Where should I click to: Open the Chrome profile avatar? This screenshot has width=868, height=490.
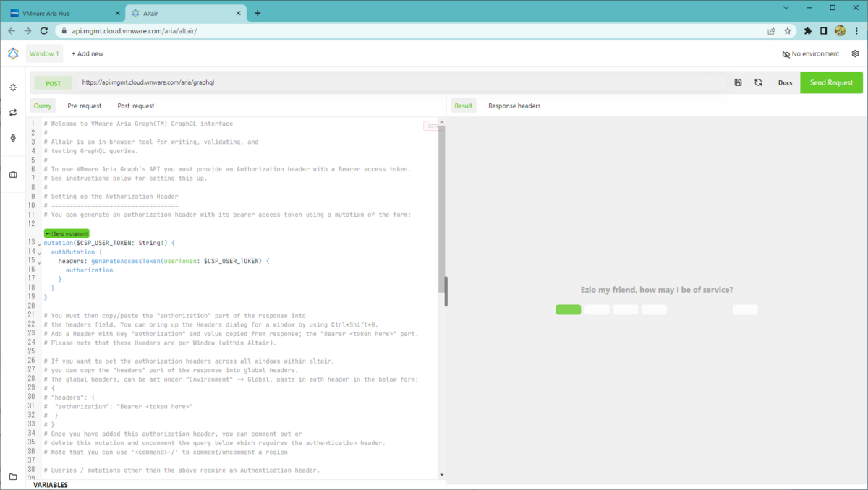840,31
